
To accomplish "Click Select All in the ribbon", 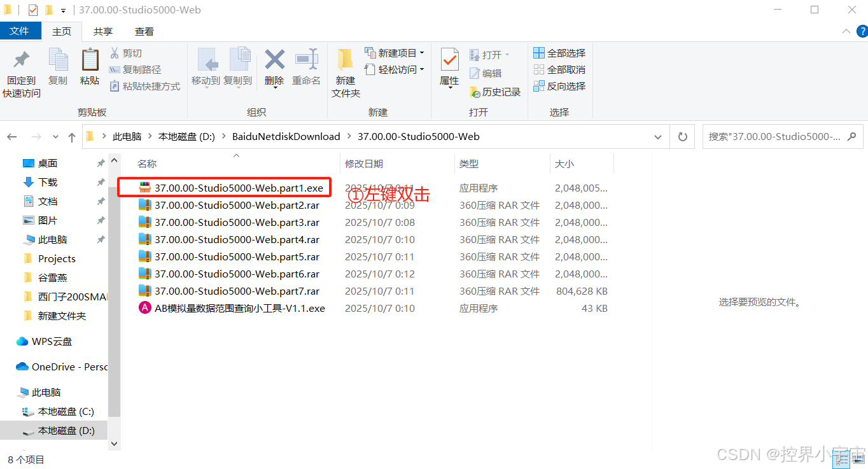I will click(x=559, y=53).
